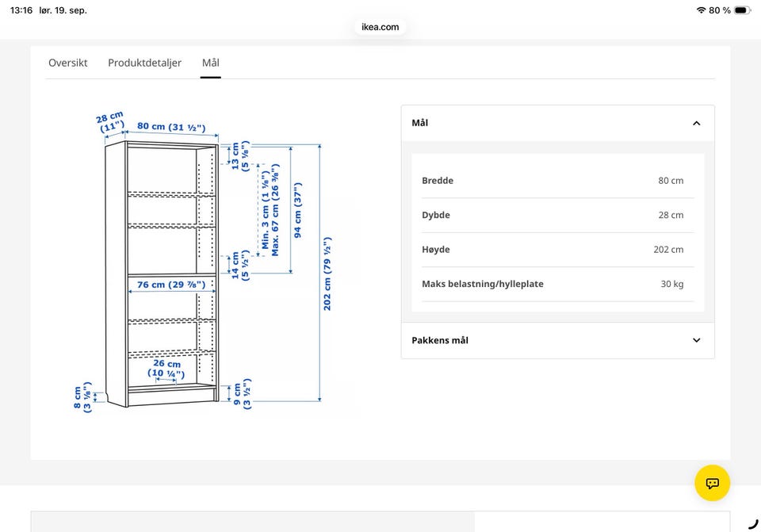Screen dimensions: 761x532
Task: Click the battery status icon
Action: tap(742, 10)
